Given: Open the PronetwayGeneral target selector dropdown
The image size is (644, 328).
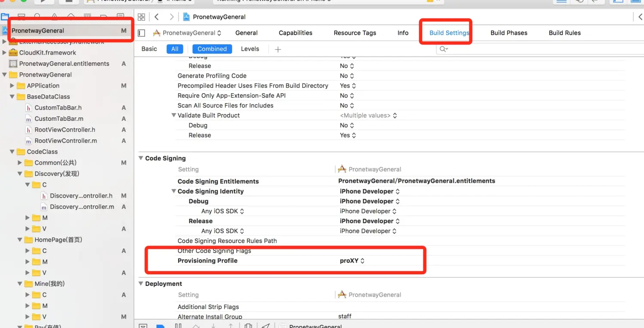Looking at the screenshot, I should point(187,33).
